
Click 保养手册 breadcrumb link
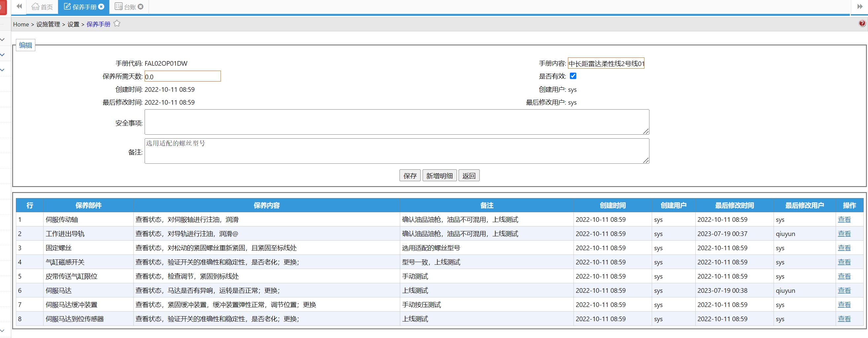pyautogui.click(x=98, y=24)
